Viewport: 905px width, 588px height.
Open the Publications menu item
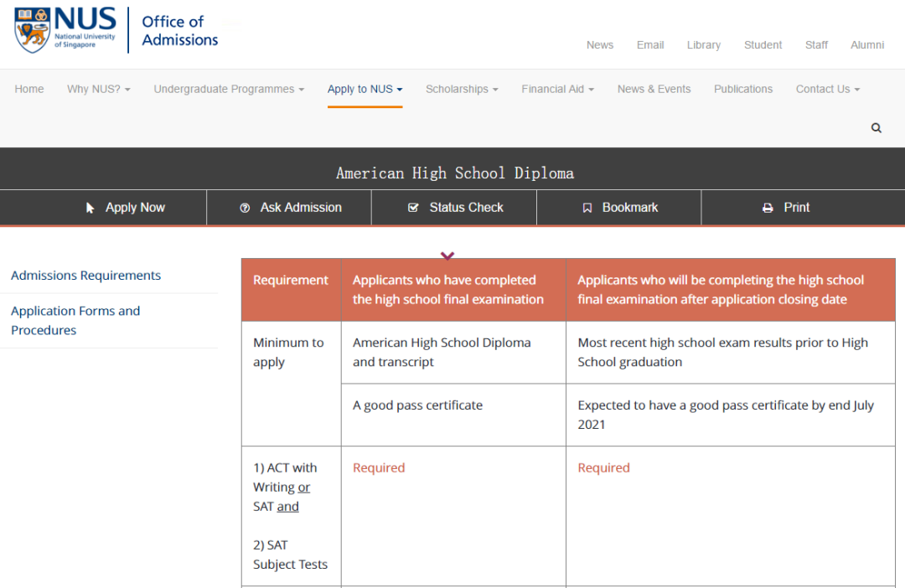point(743,89)
